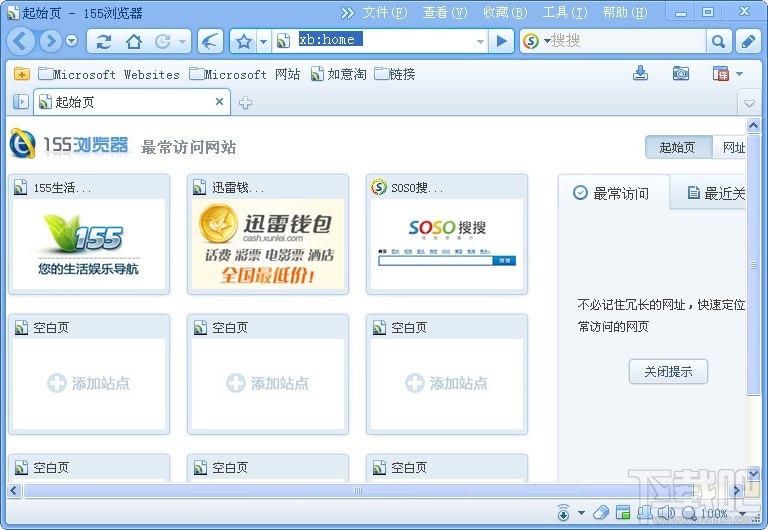Click the magnifier search button

pyautogui.click(x=719, y=42)
